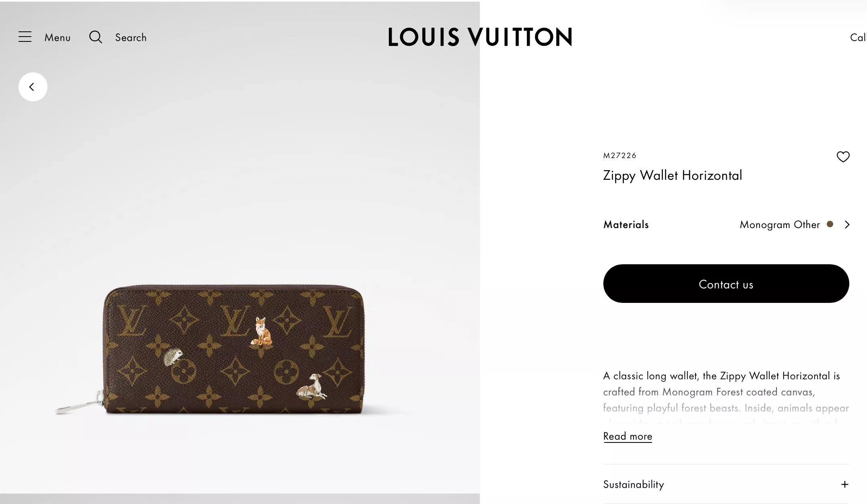Click the greyhound dog on wallet image

click(x=312, y=387)
